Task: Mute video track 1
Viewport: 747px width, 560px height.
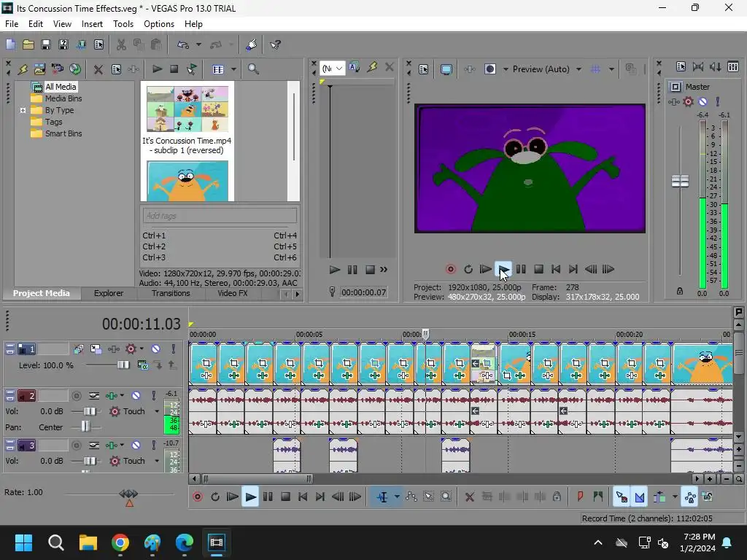Action: (x=156, y=349)
